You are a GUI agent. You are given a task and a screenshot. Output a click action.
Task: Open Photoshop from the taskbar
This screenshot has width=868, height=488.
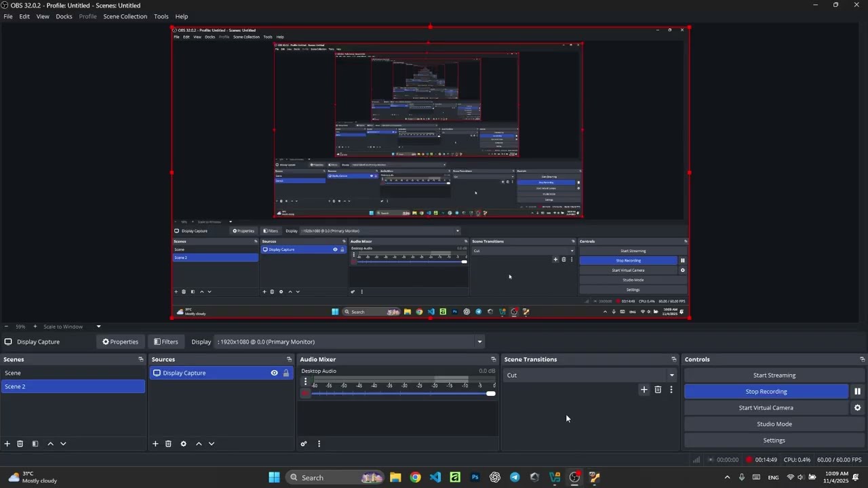click(475, 477)
